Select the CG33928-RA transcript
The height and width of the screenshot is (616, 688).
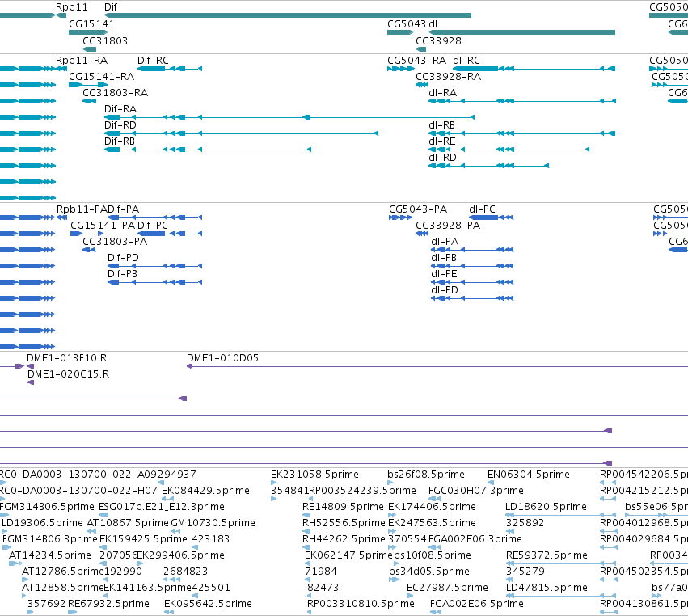[x=422, y=85]
